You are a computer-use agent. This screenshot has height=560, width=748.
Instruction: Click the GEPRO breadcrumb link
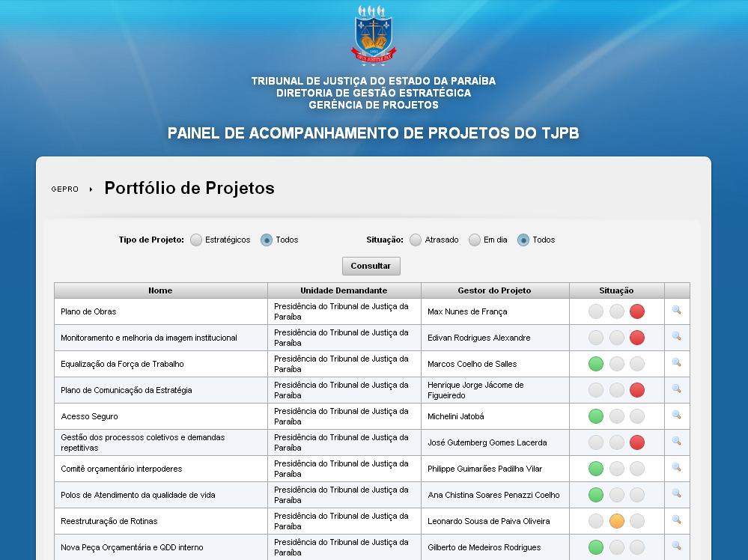(x=64, y=189)
